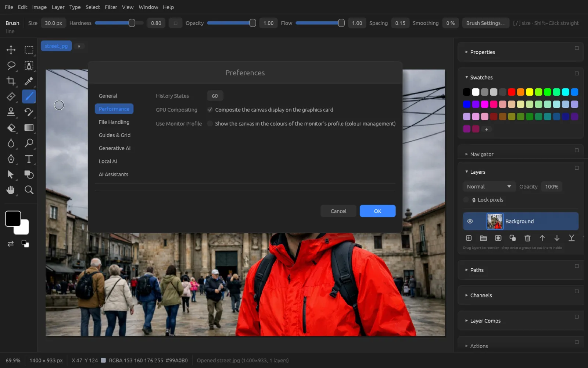Screen dimensions: 588x368
Task: Select the Eraser tool
Action: pyautogui.click(x=11, y=128)
